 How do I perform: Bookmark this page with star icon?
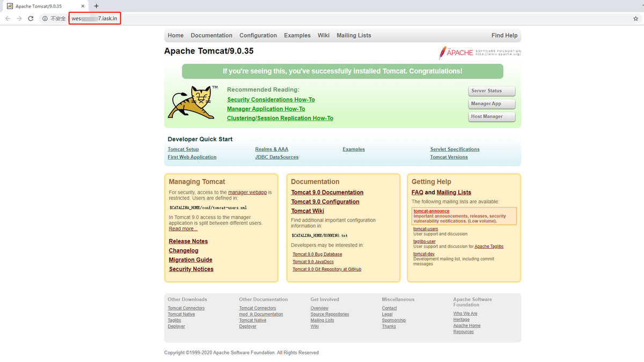[x=636, y=18]
